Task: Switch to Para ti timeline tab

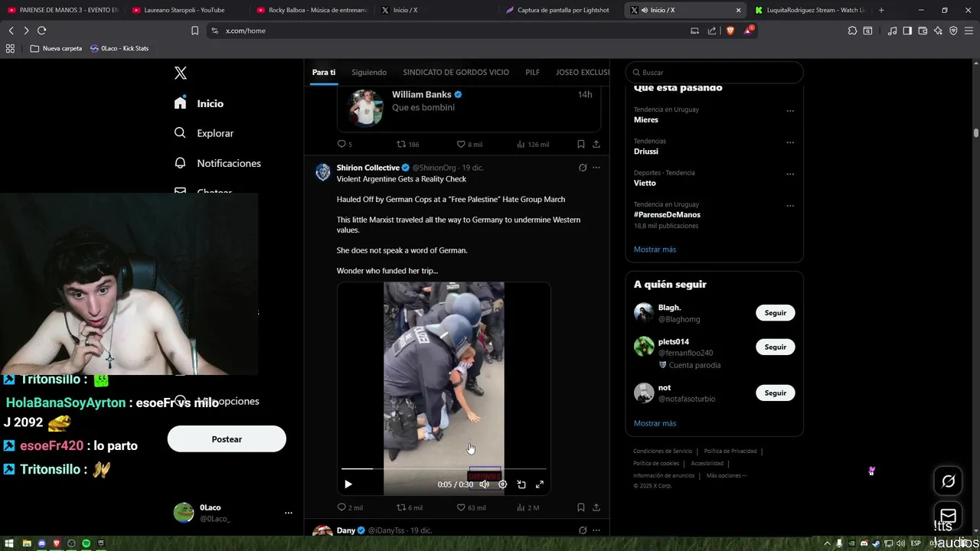Action: (324, 72)
